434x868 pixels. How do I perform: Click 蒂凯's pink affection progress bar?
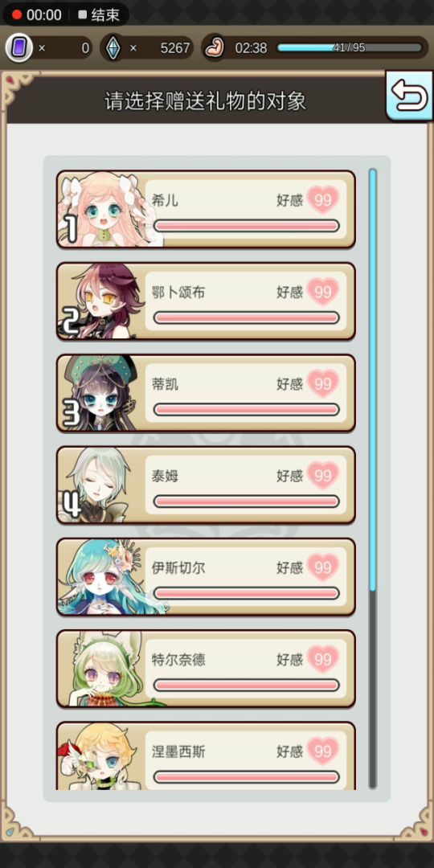point(247,409)
